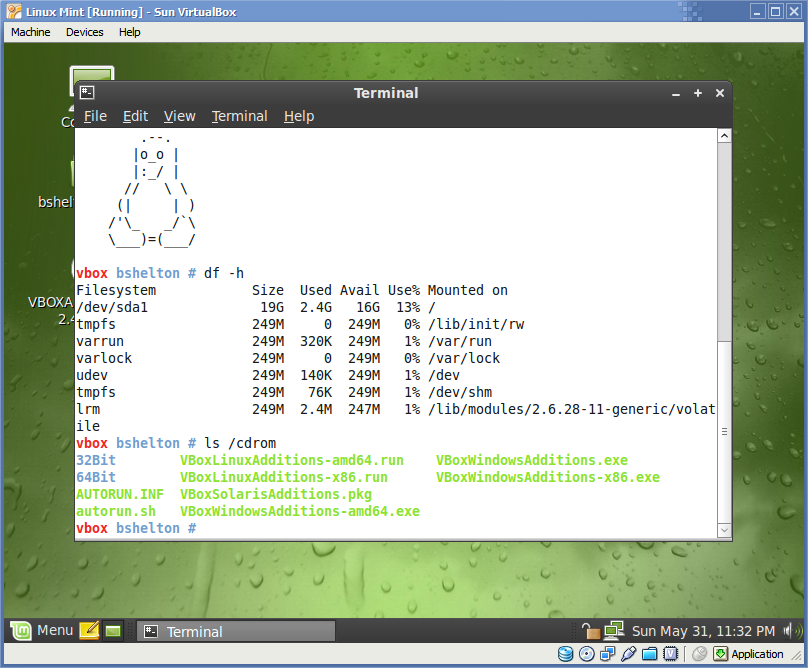Click the VirtualBox CD/DVD status icon
Image resolution: width=808 pixels, height=668 pixels.
point(587,654)
